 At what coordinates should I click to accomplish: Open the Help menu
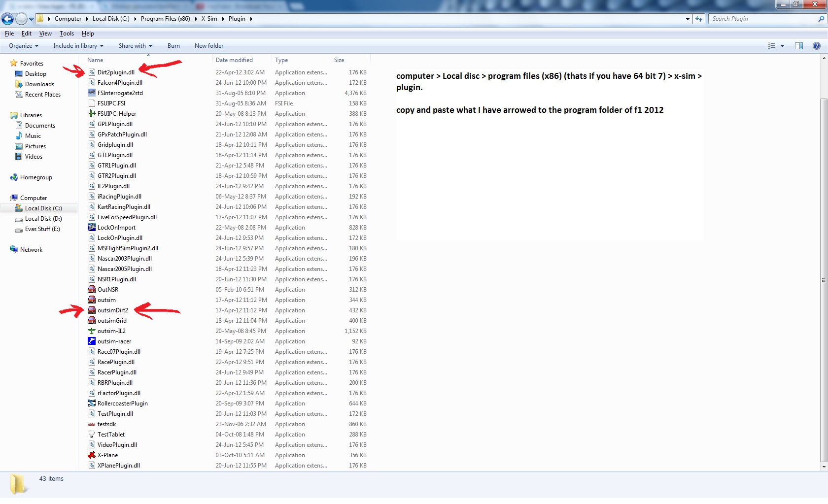88,34
